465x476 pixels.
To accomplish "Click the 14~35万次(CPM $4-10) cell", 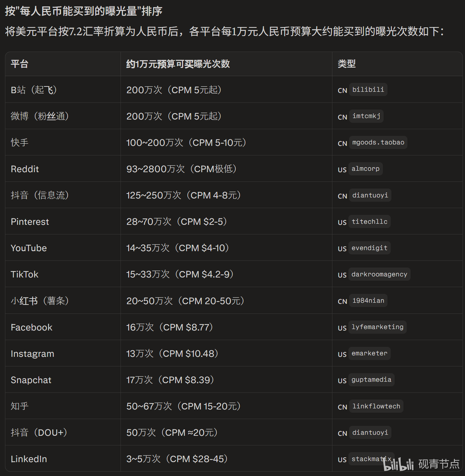I will (x=226, y=248).
